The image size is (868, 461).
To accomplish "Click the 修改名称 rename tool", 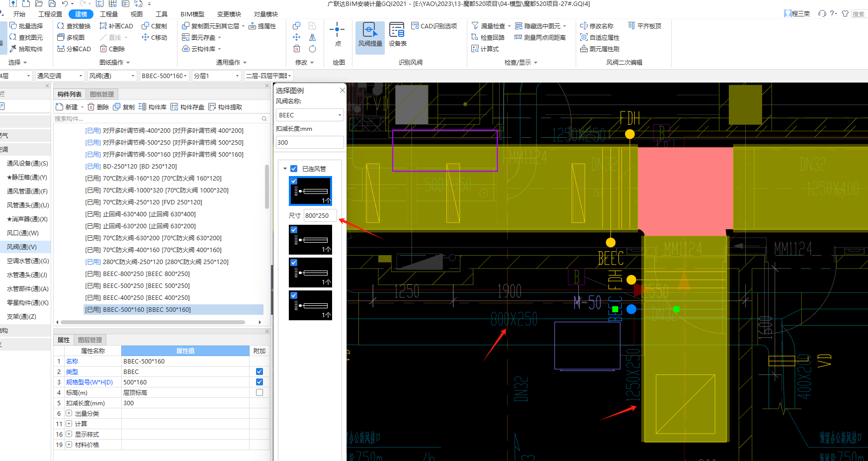I will 597,26.
